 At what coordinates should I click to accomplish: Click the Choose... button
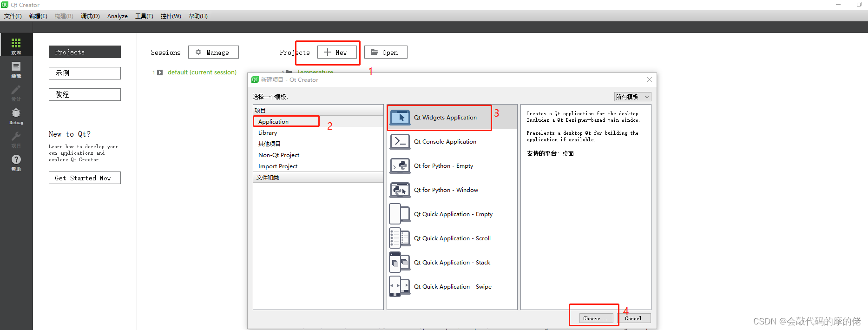(x=596, y=318)
